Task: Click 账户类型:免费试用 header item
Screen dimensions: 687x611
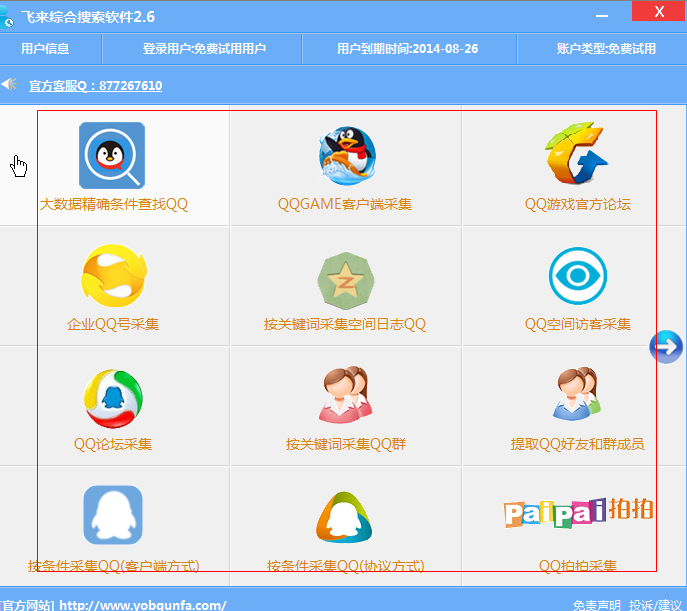Action: pos(606,49)
